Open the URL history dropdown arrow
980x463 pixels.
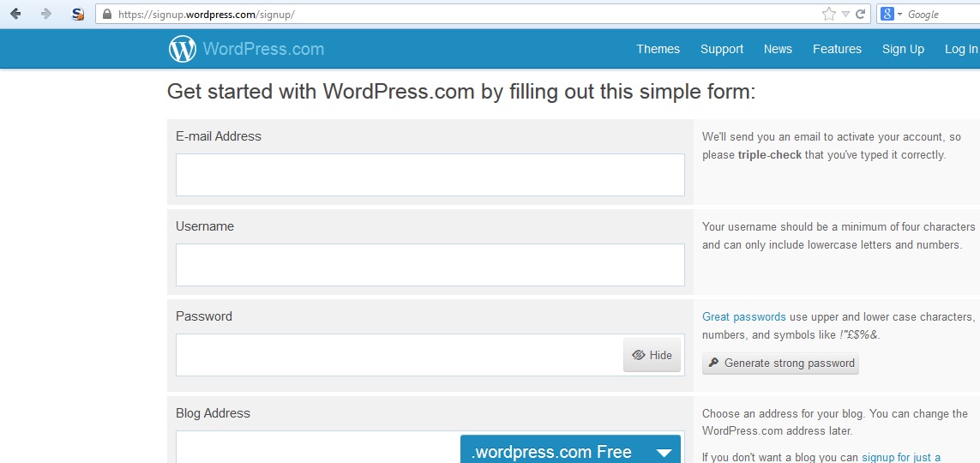(845, 14)
